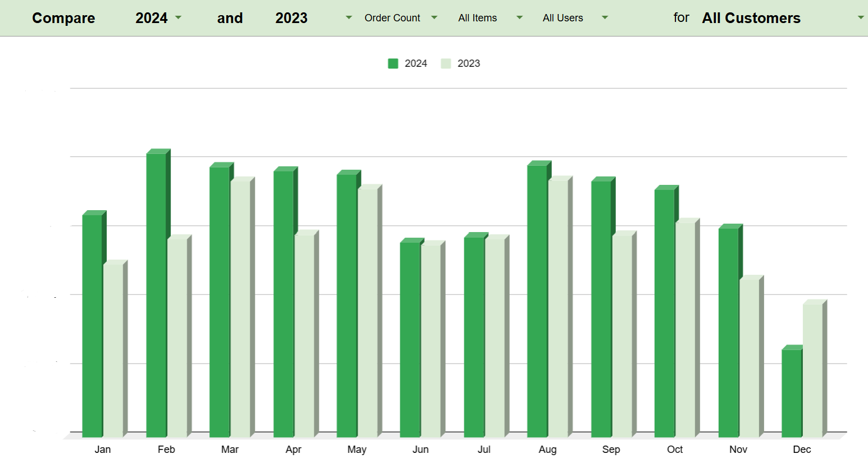Image resolution: width=868 pixels, height=463 pixels.
Task: Expand the All Users filter dropdown arrow
Action: (x=605, y=17)
